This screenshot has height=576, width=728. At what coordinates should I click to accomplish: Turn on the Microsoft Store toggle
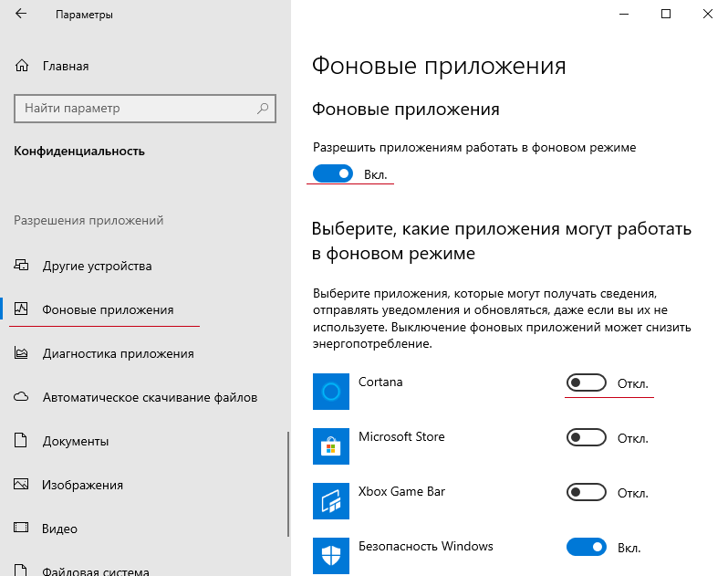(587, 437)
